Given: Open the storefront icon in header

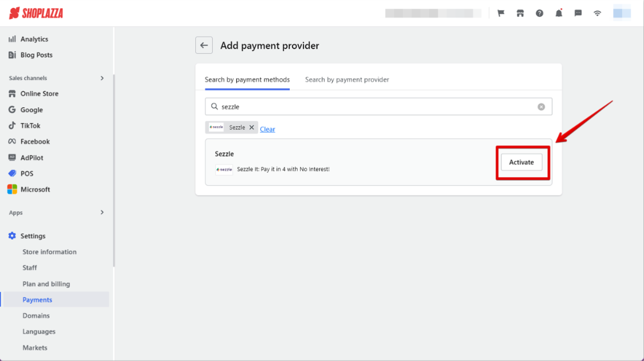Looking at the screenshot, I should pos(520,13).
